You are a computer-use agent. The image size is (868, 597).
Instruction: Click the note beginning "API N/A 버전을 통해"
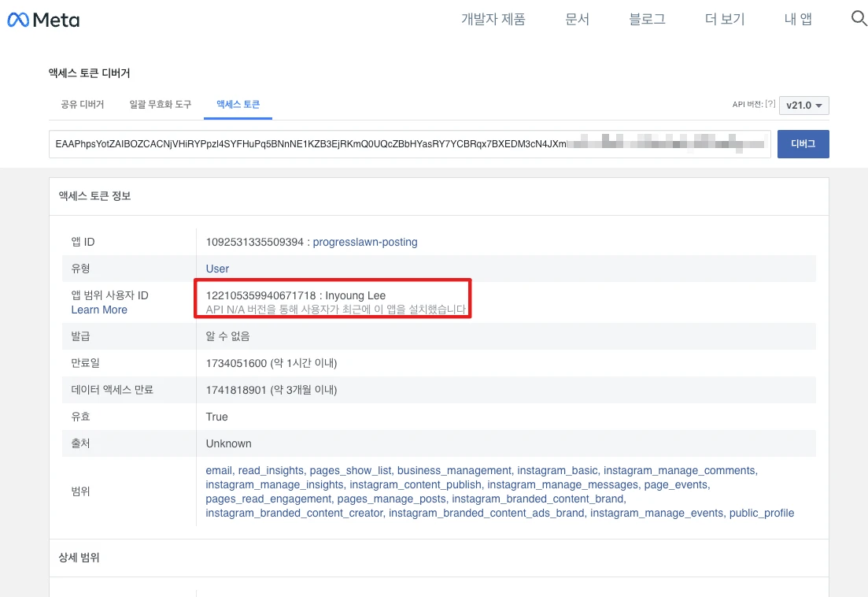point(336,310)
